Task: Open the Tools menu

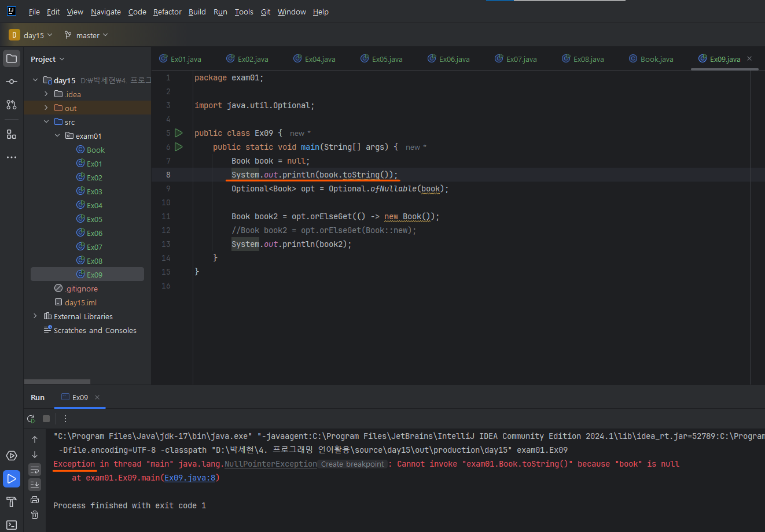Action: [x=244, y=12]
